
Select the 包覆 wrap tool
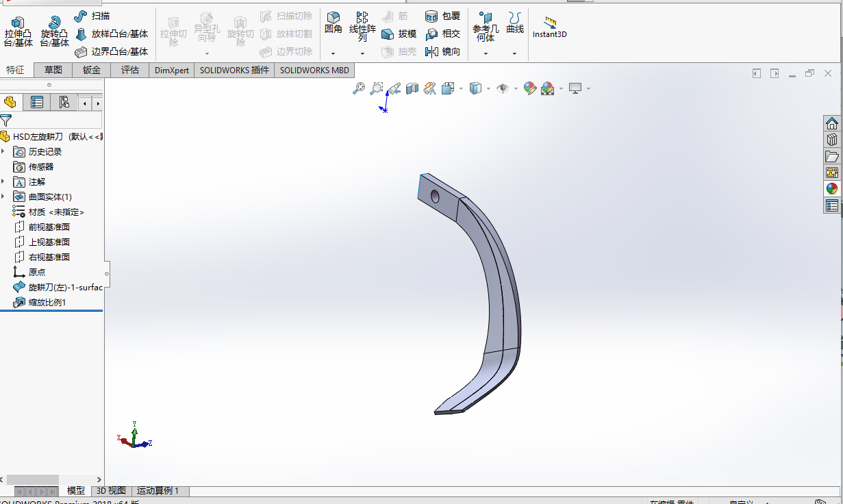coord(442,16)
